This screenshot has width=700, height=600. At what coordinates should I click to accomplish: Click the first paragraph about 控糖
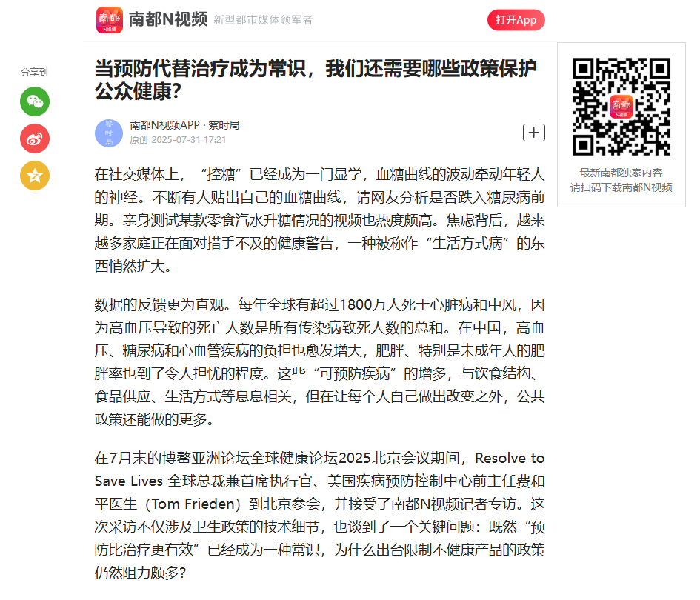320,220
